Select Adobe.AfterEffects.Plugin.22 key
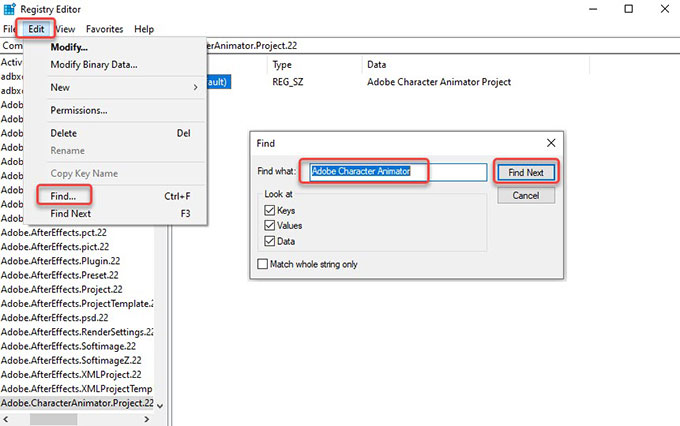Viewport: 680px width, 426px height. pyautogui.click(x=61, y=261)
